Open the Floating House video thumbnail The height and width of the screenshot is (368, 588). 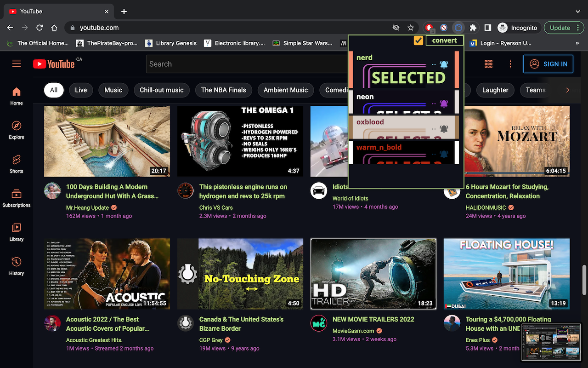[507, 274]
